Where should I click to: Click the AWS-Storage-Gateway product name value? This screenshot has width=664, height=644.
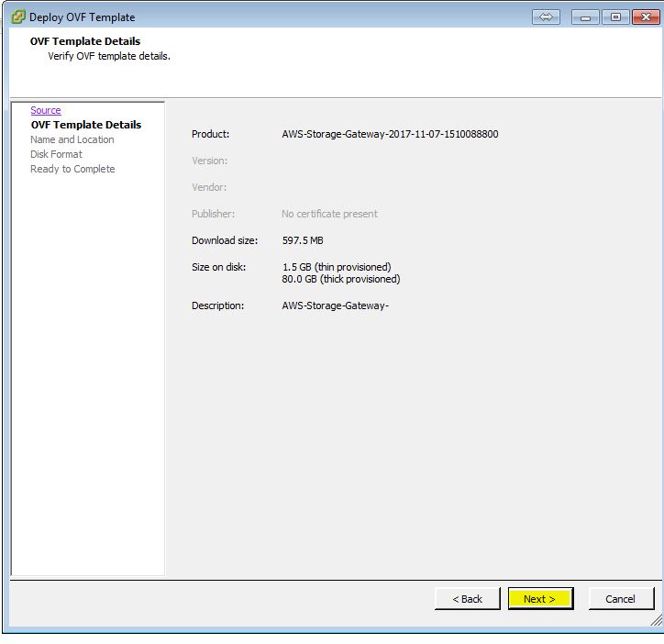[x=390, y=134]
